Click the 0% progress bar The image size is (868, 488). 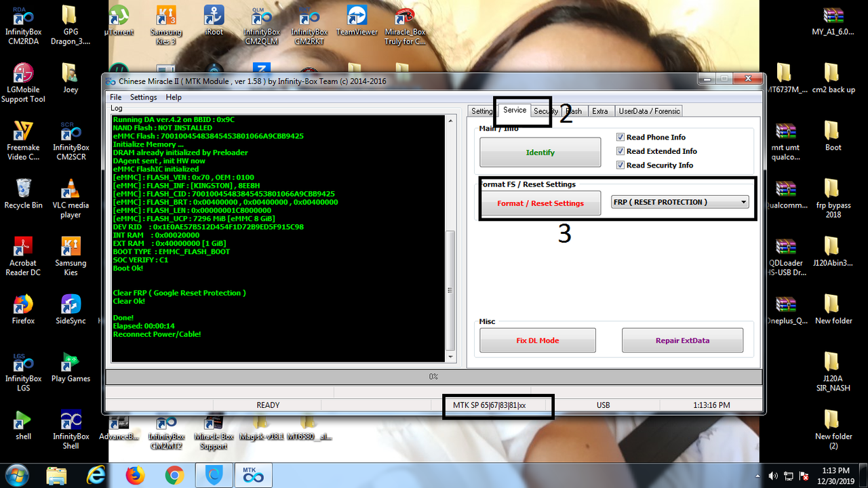coord(434,376)
